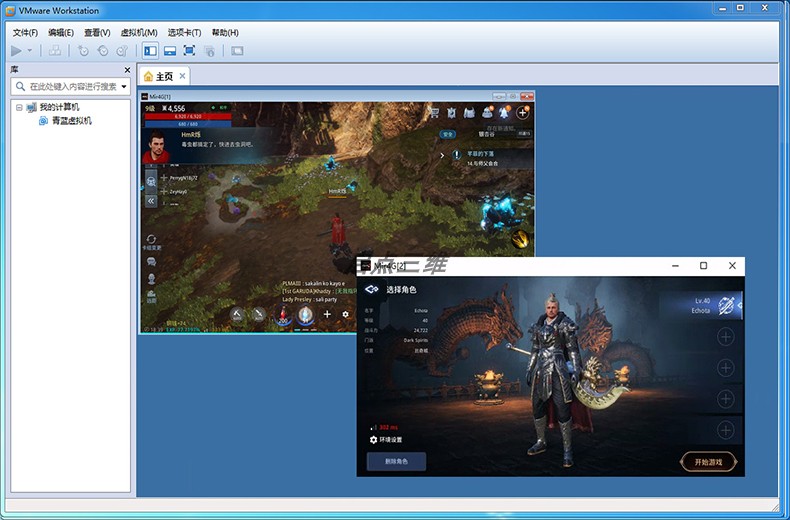Open the 选项卡(T) menu

pyautogui.click(x=184, y=33)
